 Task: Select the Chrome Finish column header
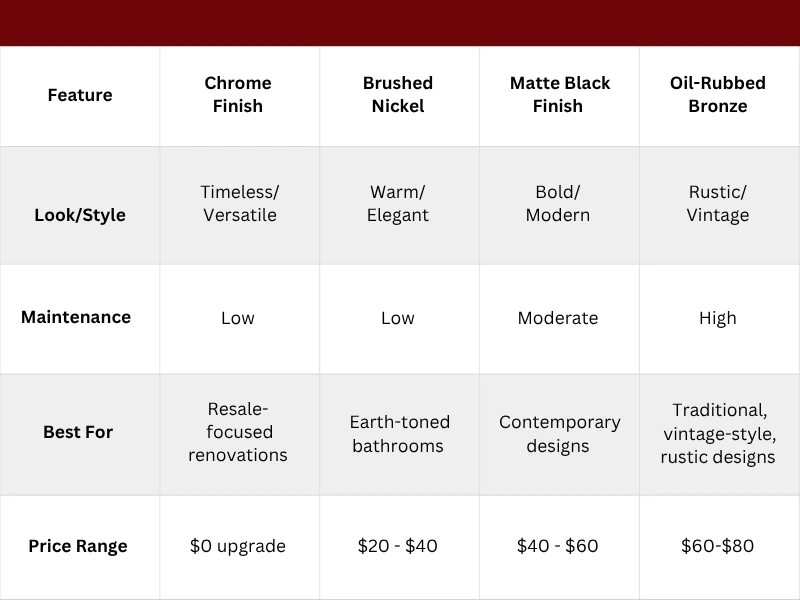pyautogui.click(x=238, y=95)
